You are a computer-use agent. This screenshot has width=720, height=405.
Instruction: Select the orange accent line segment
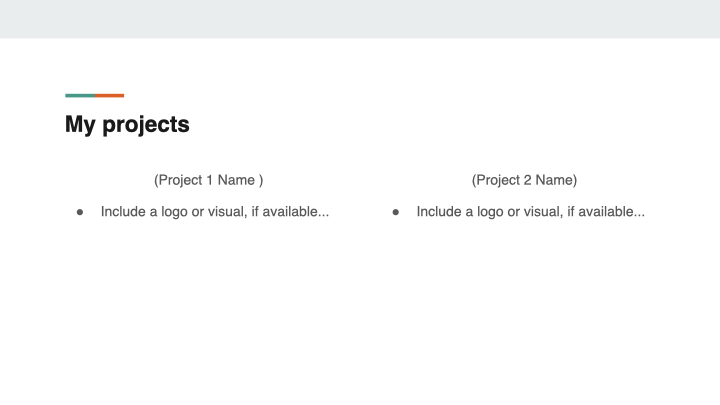tap(110, 96)
